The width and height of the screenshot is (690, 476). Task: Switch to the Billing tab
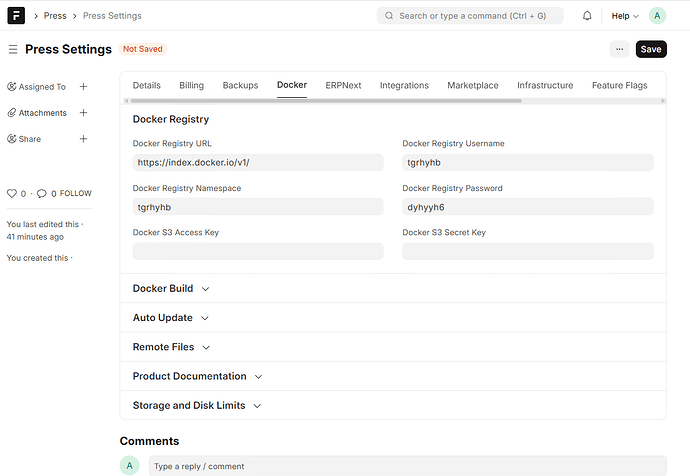tap(191, 86)
